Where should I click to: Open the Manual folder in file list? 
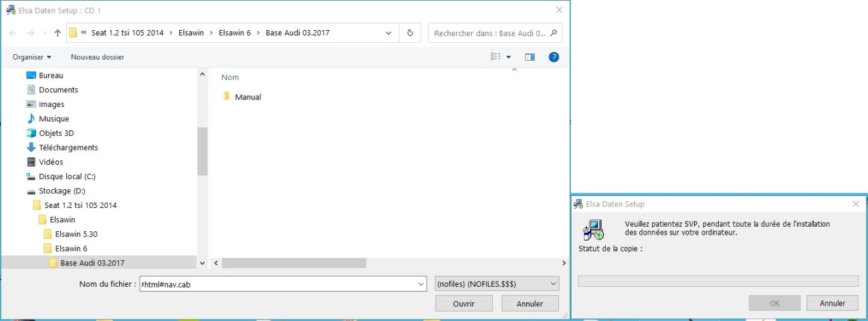(x=247, y=97)
